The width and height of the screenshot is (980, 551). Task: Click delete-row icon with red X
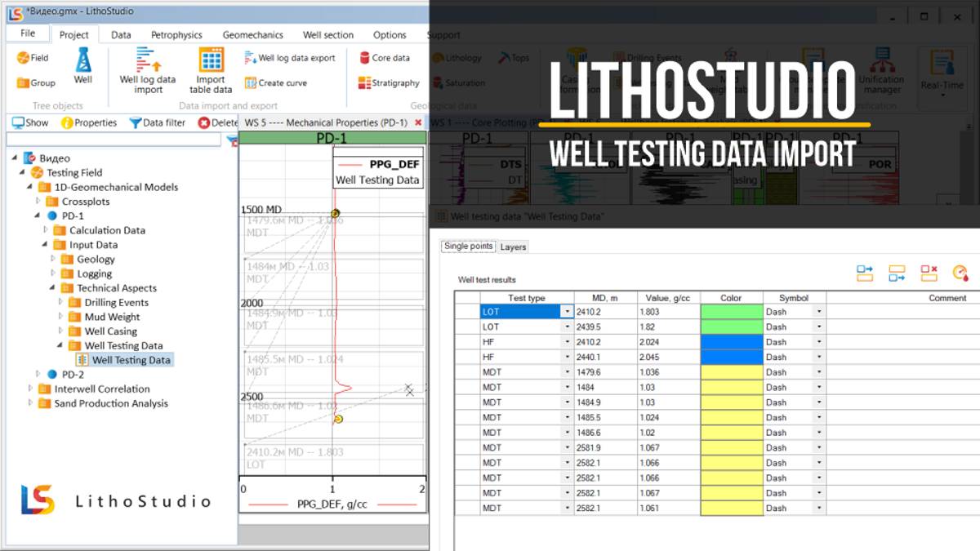[929, 273]
